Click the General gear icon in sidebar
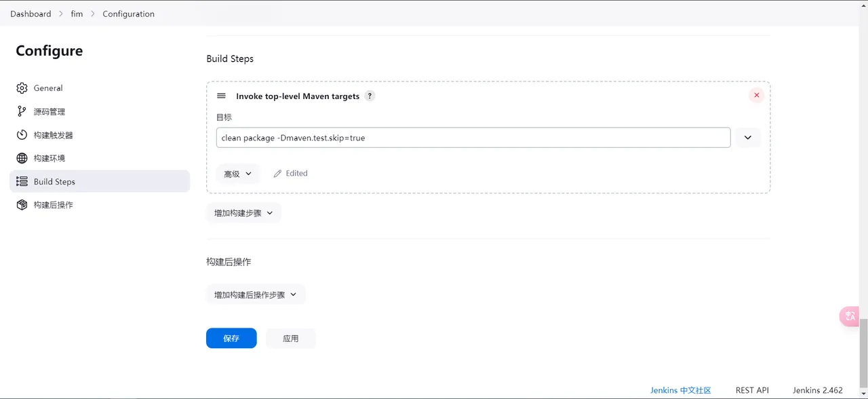868x399 pixels. click(x=22, y=88)
